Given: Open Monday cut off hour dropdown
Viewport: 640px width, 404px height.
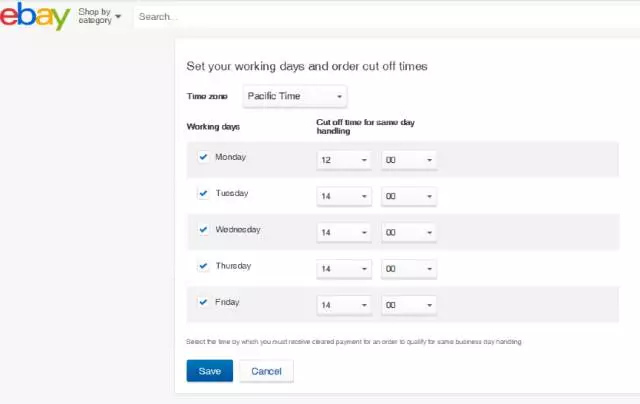Looking at the screenshot, I should tap(343, 160).
